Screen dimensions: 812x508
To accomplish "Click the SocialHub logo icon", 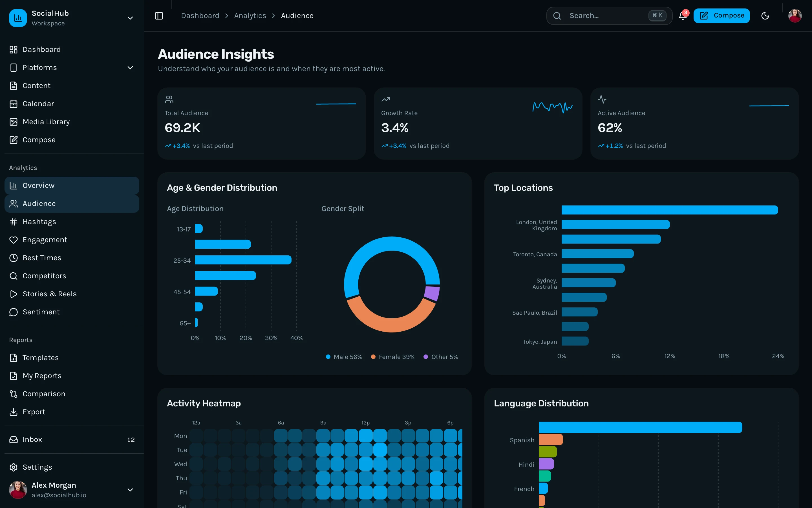I will 18,18.
